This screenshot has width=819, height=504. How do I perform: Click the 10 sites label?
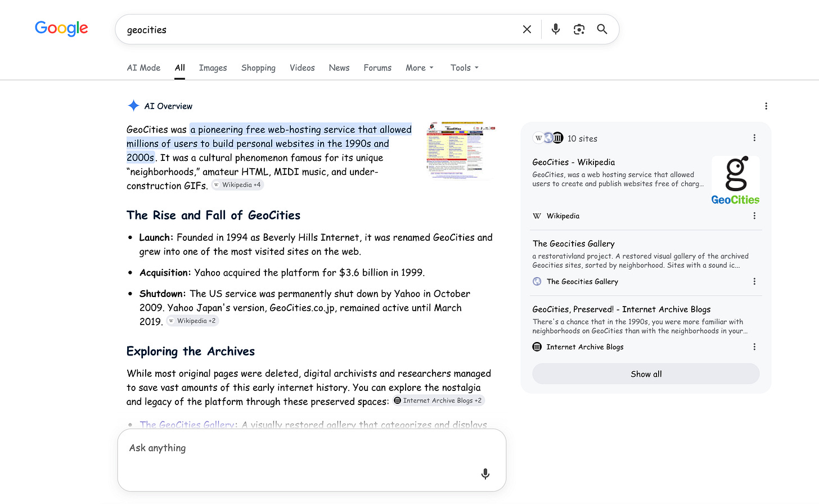[x=583, y=138]
